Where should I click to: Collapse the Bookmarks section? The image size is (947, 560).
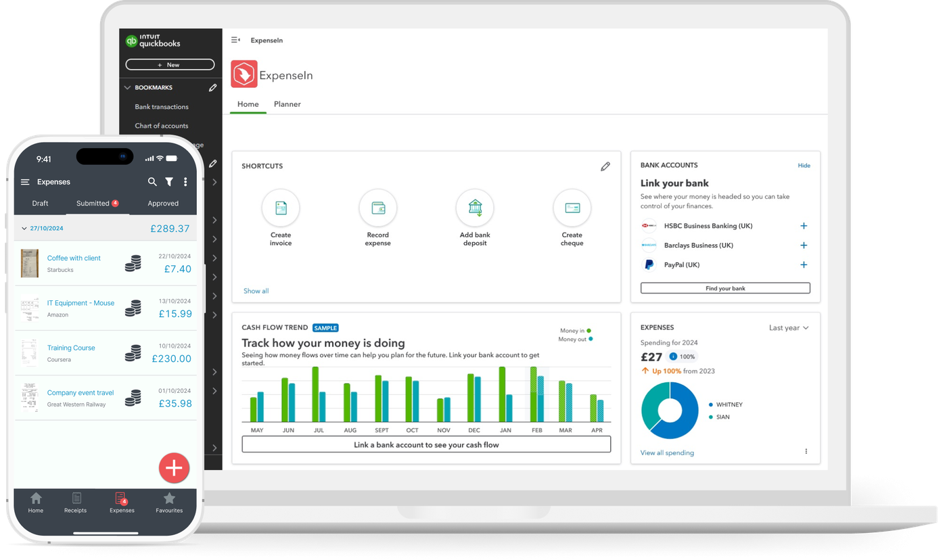[x=127, y=87]
